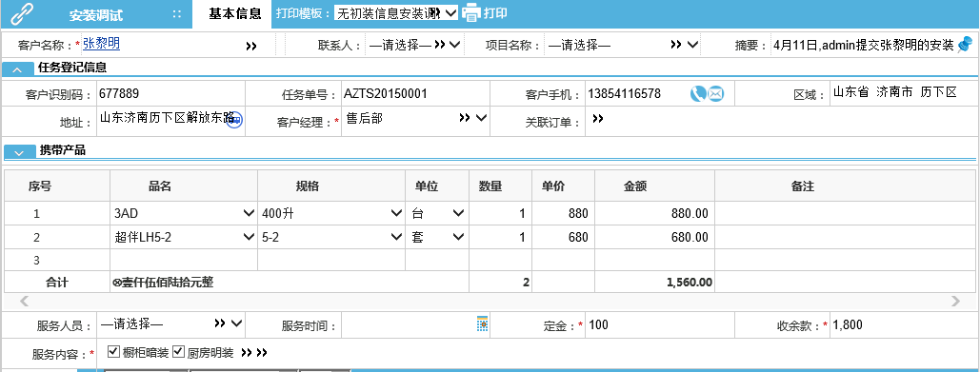Click the paperclip link icon beside 安装调试
The image size is (980, 372).
click(x=22, y=13)
